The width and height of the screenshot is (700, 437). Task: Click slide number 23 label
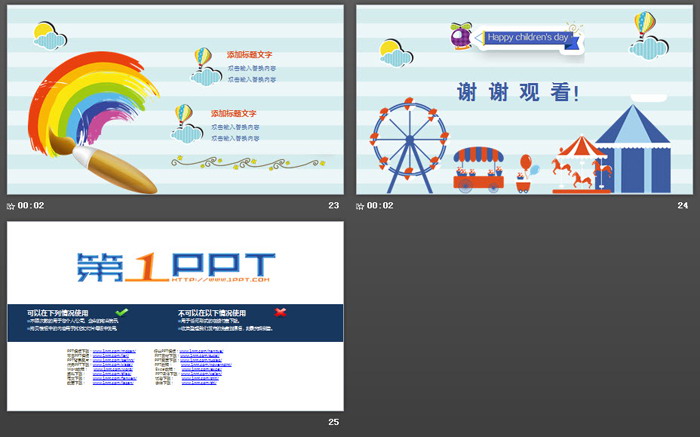point(334,205)
